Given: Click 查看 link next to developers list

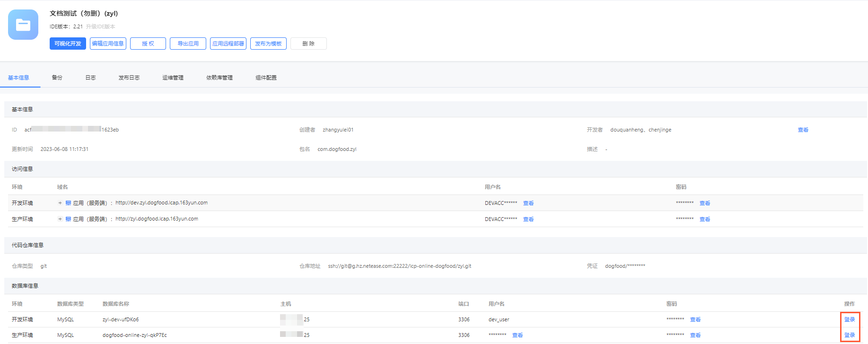Looking at the screenshot, I should pos(803,130).
